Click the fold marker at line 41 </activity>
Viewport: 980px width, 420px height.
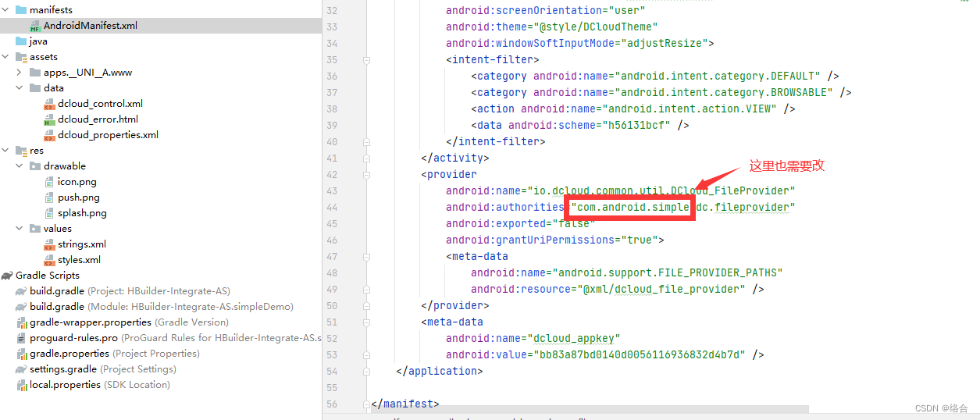(x=366, y=158)
